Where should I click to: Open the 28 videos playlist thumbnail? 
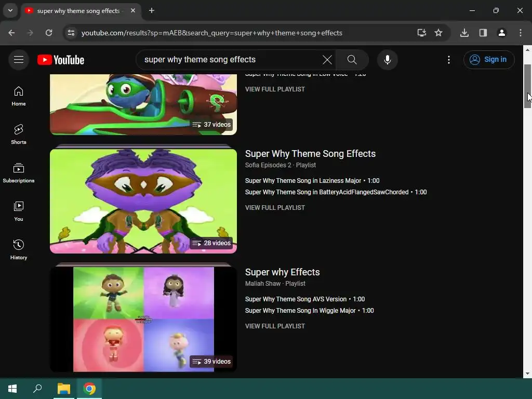[143, 201]
